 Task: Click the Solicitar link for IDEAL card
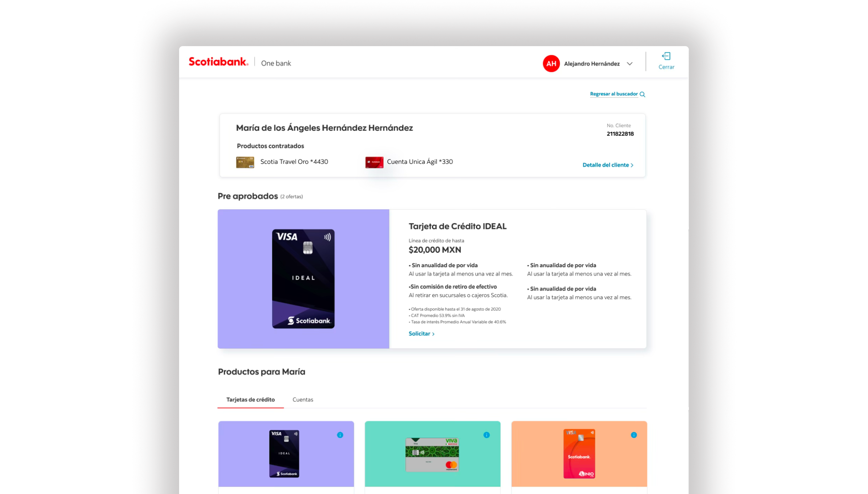pyautogui.click(x=421, y=334)
